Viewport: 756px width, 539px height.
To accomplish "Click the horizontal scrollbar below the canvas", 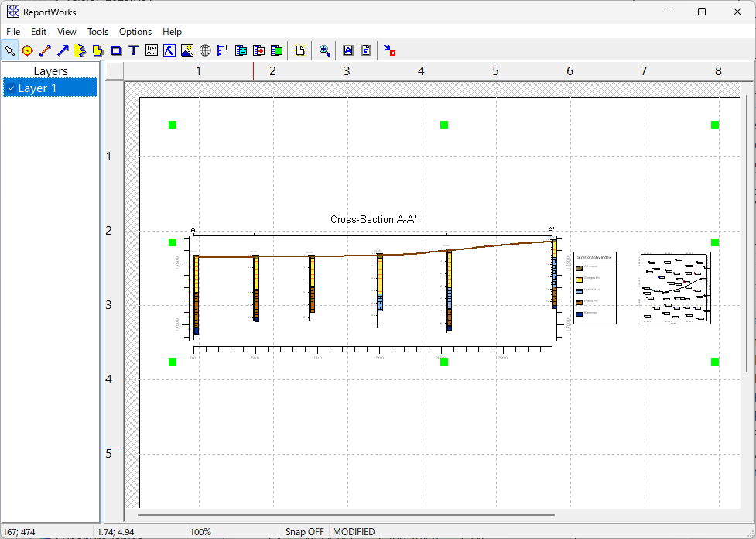I will point(346,514).
